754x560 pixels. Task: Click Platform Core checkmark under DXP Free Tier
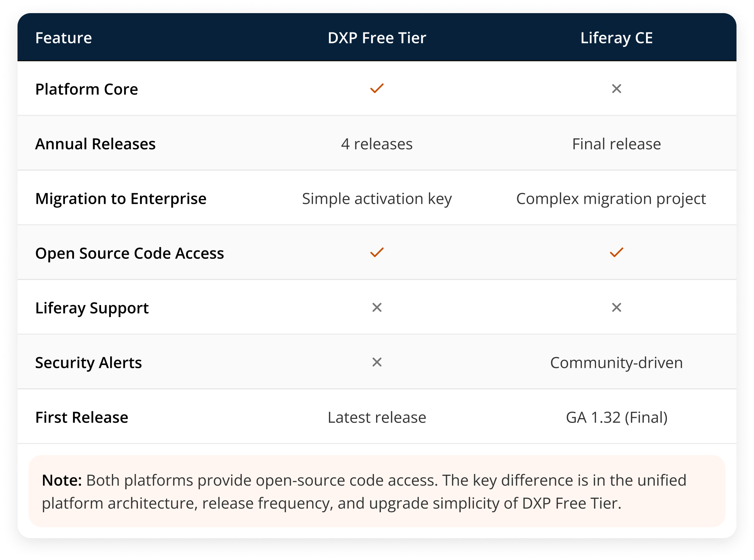click(x=377, y=89)
